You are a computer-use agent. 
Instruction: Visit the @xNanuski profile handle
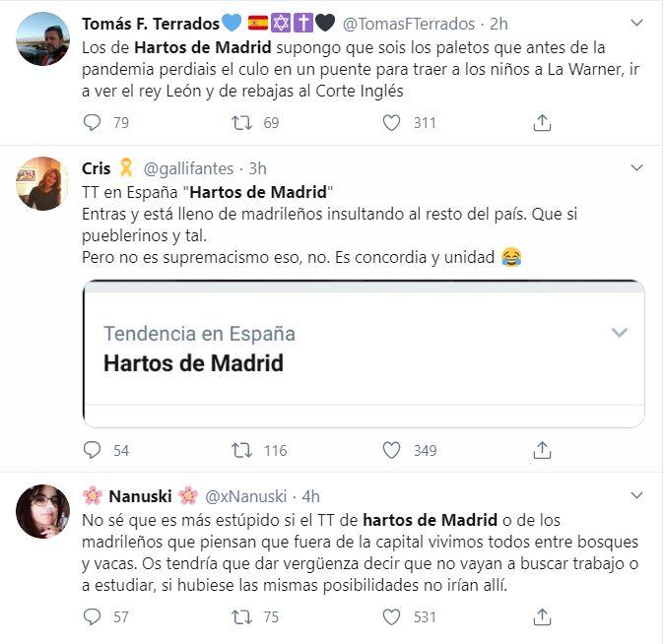click(248, 496)
